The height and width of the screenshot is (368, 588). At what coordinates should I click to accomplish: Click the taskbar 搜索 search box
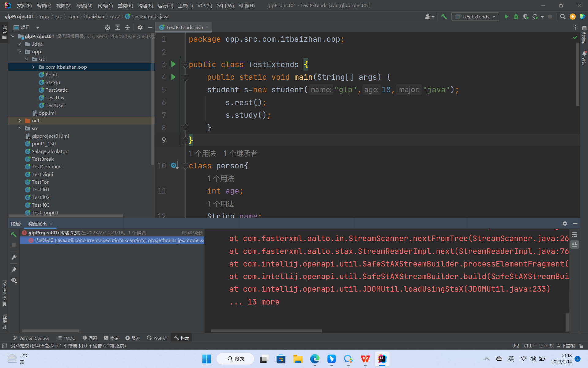(235, 359)
